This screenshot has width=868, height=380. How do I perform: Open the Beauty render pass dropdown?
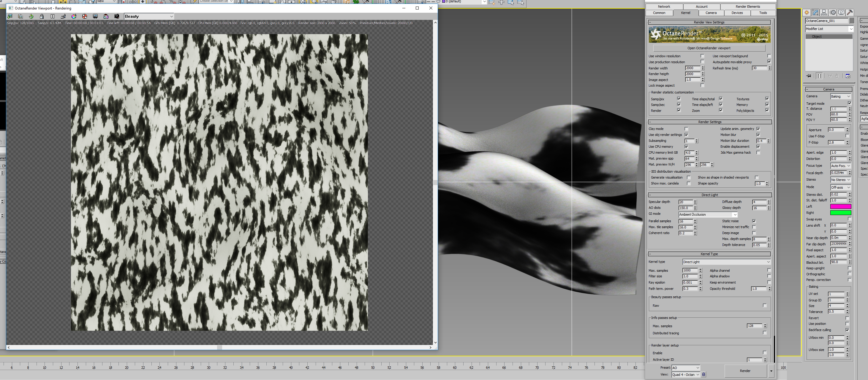149,16
